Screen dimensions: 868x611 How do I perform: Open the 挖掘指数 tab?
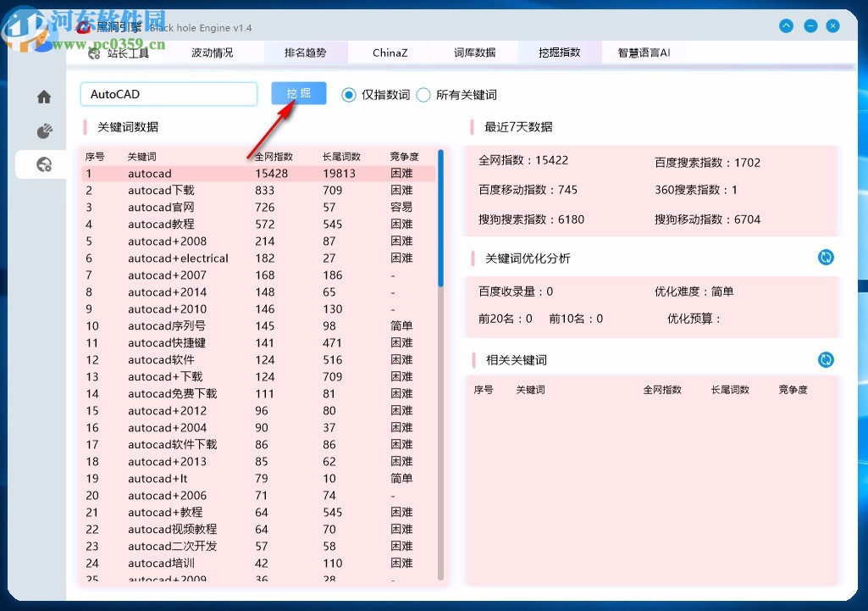pyautogui.click(x=559, y=53)
